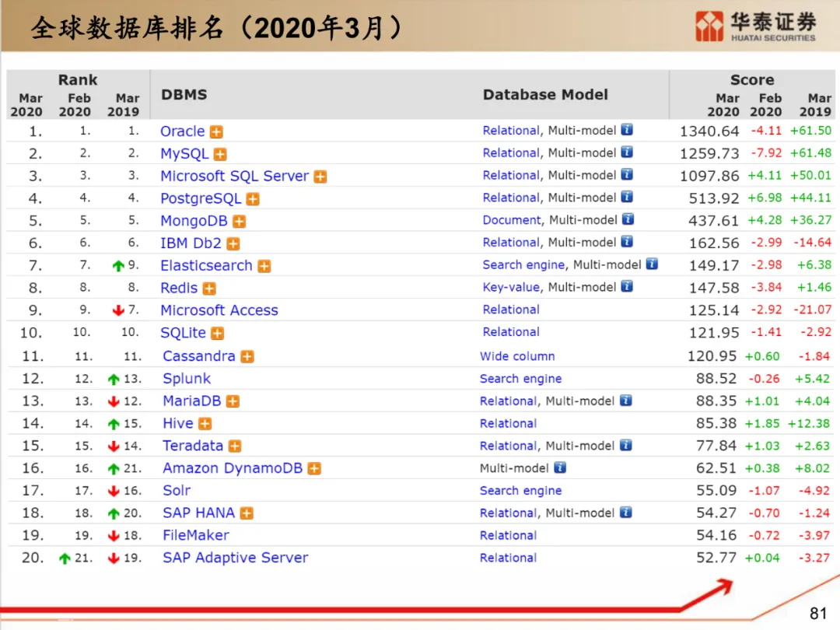Click the plus icon beside IBM Db2

233,243
